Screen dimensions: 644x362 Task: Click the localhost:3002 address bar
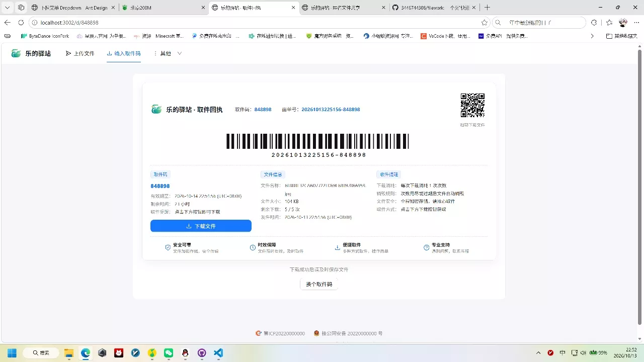point(259,23)
